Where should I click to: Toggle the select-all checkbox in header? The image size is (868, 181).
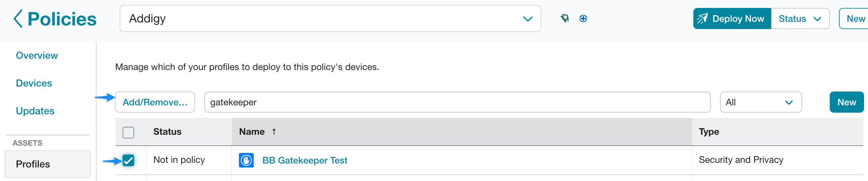pyautogui.click(x=129, y=132)
